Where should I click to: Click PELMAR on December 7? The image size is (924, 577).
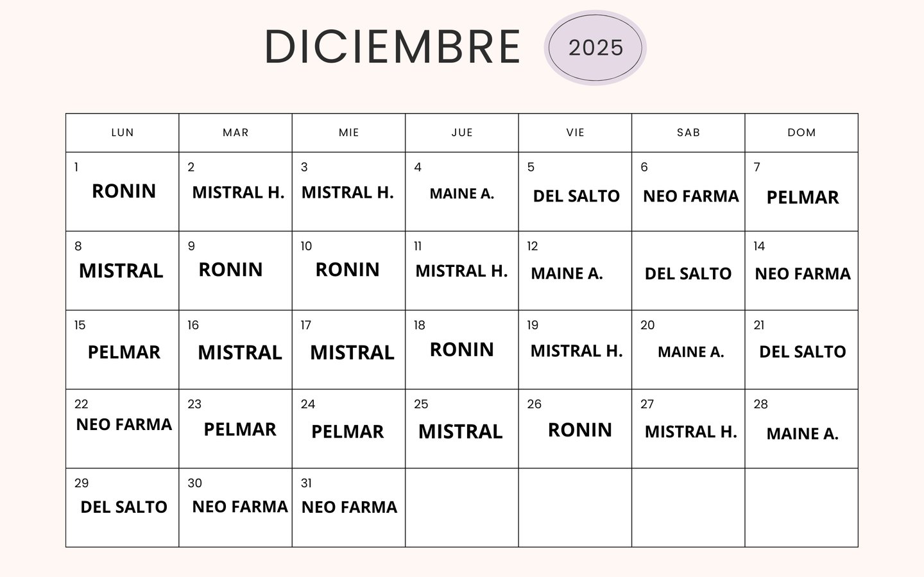tap(802, 197)
